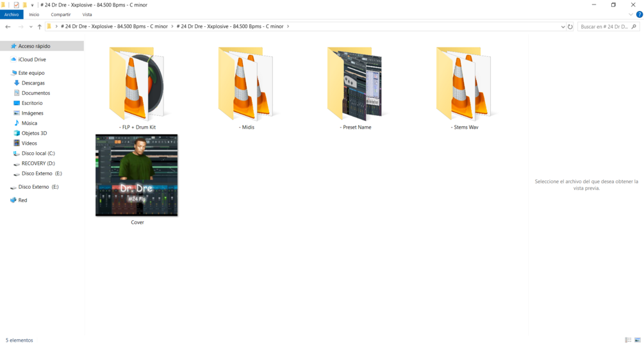Open the Vista ribbon tab

click(x=87, y=14)
